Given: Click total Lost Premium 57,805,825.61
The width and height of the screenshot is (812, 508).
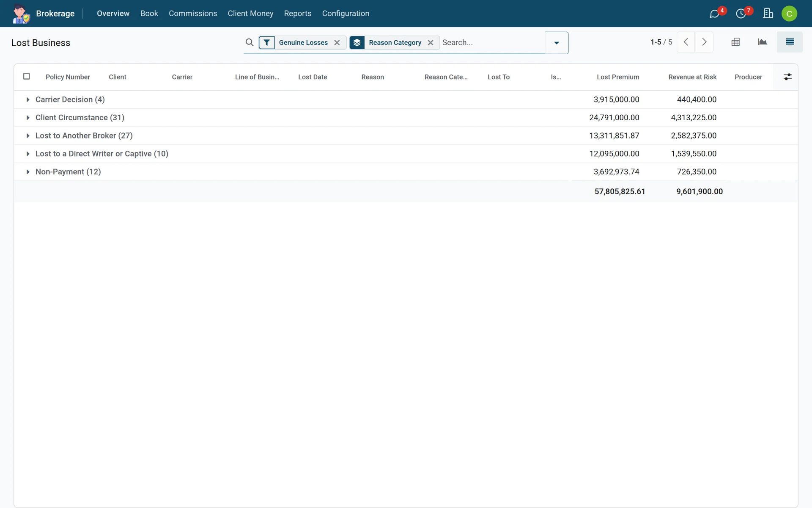Looking at the screenshot, I should [x=620, y=191].
